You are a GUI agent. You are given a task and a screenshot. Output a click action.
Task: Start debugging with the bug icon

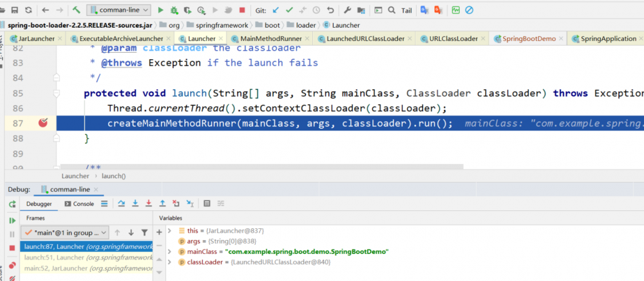174,10
